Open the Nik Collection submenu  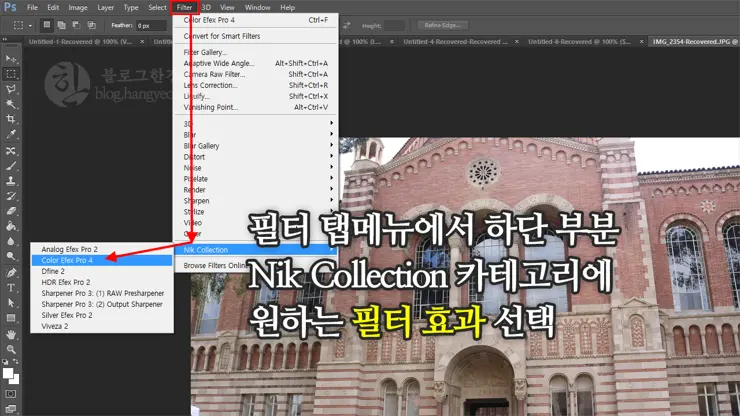click(256, 249)
